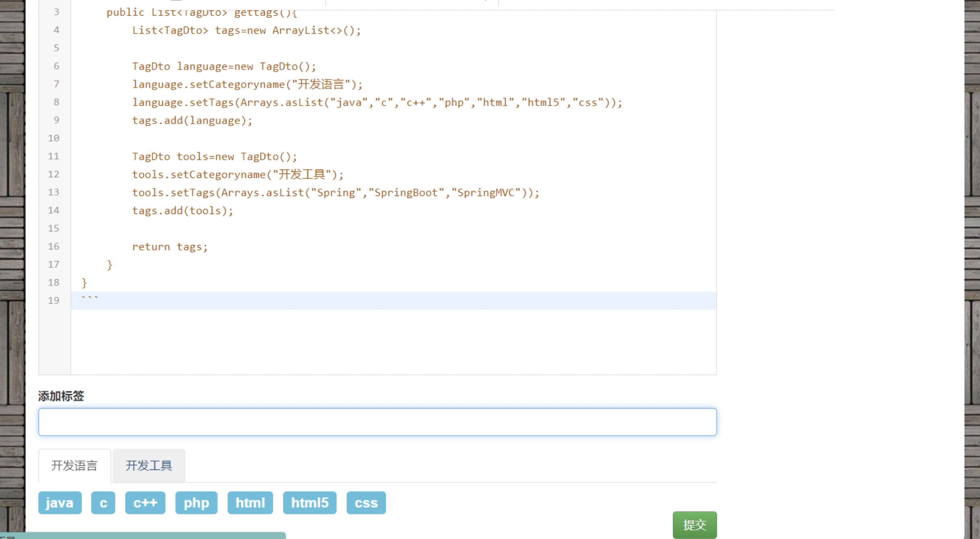Screen dimensions: 980x539
Task: Add the html5 tag badge
Action: point(310,502)
